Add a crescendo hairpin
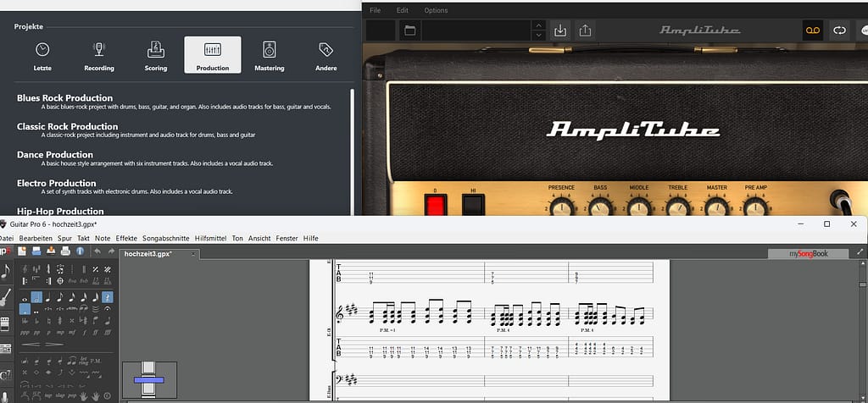Image resolution: width=868 pixels, height=403 pixels. click(31, 345)
